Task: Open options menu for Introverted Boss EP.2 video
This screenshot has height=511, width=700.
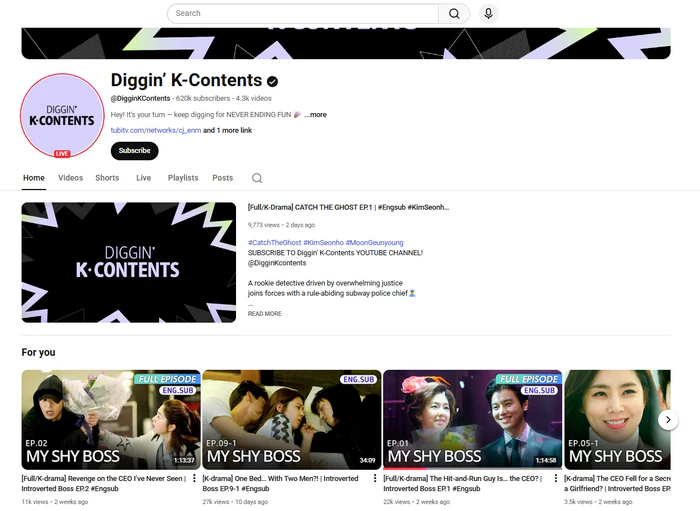Action: [194, 478]
